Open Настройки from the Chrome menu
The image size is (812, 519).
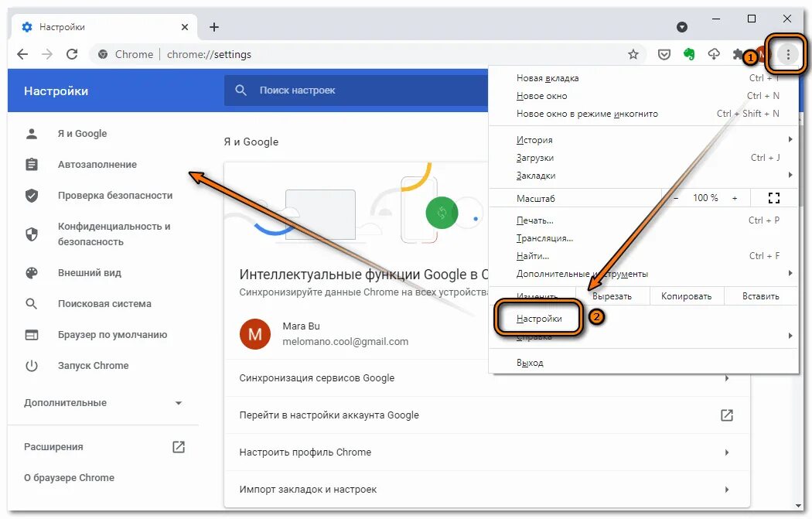pos(538,319)
